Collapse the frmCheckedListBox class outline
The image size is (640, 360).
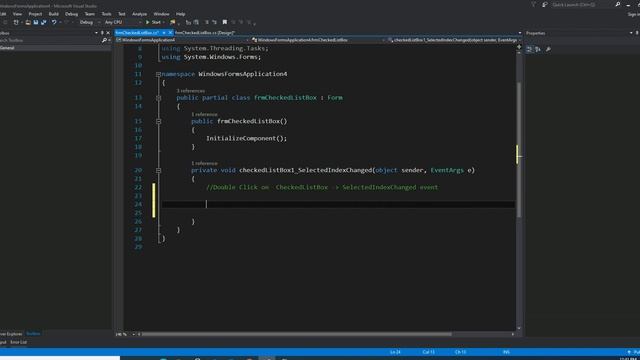158,98
